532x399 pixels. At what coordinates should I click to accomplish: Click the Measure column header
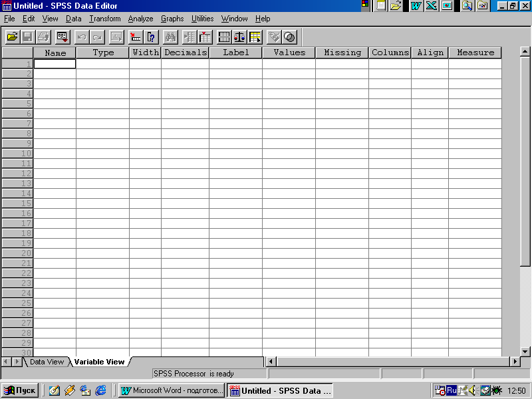[475, 53]
